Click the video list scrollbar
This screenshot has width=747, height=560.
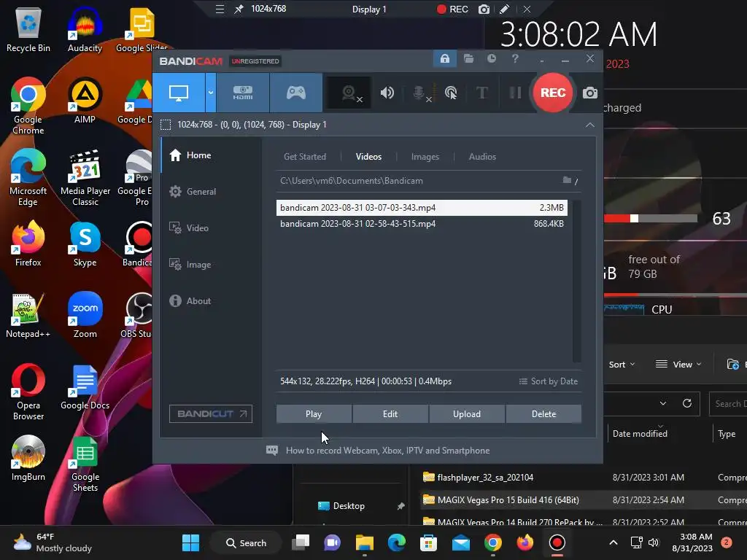576,281
